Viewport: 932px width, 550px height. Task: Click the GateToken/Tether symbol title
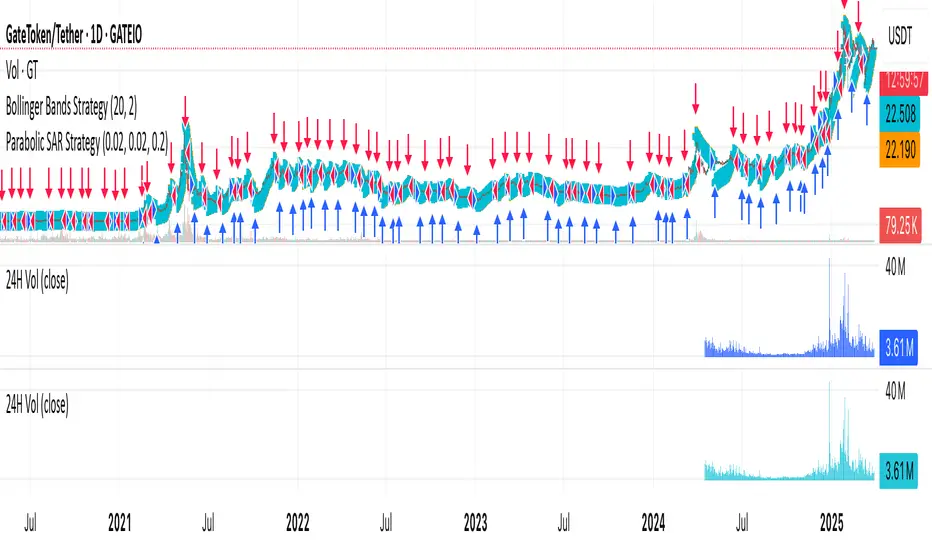point(74,35)
